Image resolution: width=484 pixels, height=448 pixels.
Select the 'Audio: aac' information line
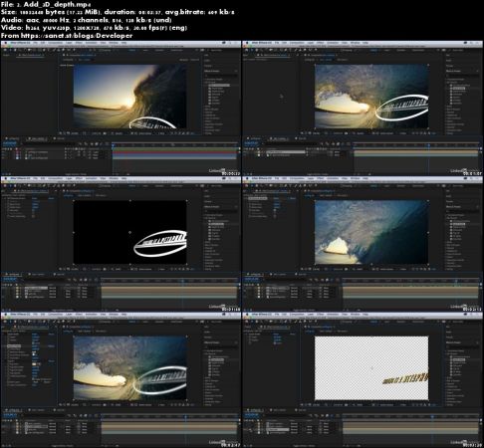pos(86,20)
